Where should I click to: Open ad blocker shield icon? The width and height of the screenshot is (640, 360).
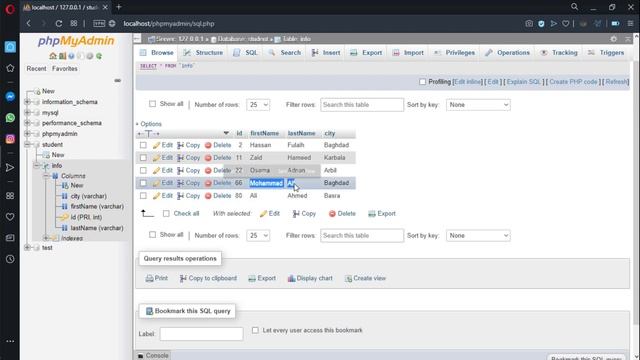[x=541, y=24]
